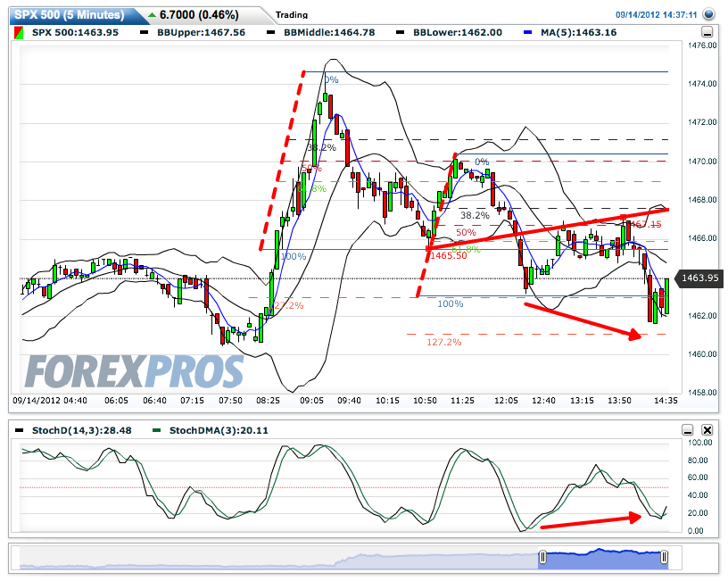
Task: Click the 1465.50 price annotation
Action: coord(449,256)
